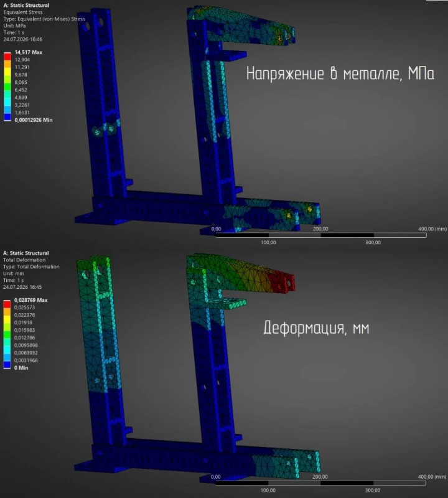Select the 9,678 stress legend value

[x=21, y=75]
